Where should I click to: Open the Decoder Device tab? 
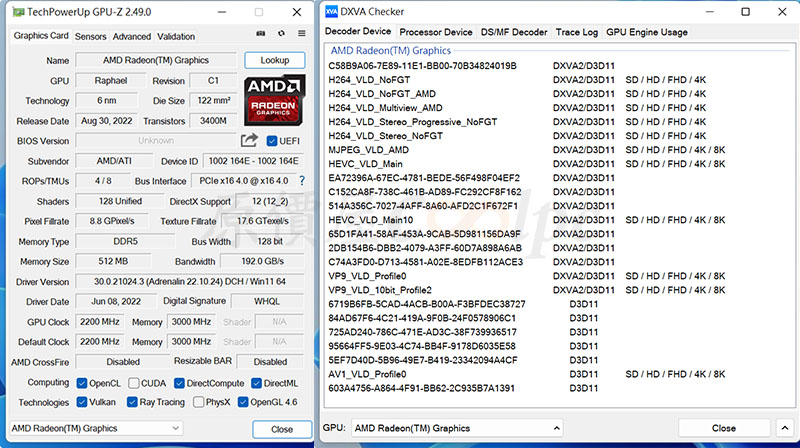358,31
